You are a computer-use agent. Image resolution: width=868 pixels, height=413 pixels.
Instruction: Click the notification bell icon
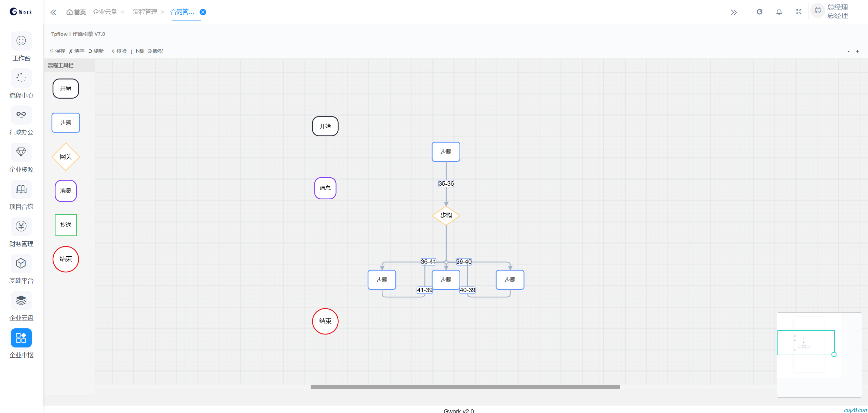pyautogui.click(x=779, y=12)
